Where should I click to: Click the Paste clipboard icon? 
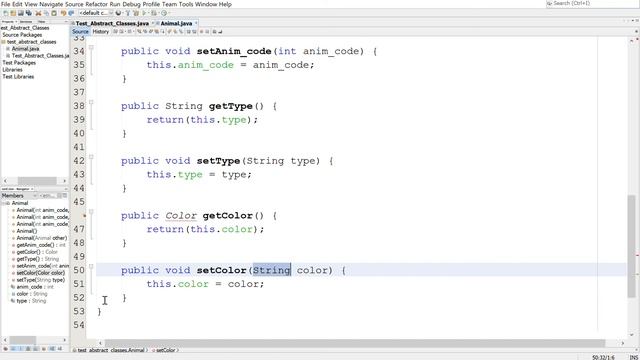[x=54, y=13]
